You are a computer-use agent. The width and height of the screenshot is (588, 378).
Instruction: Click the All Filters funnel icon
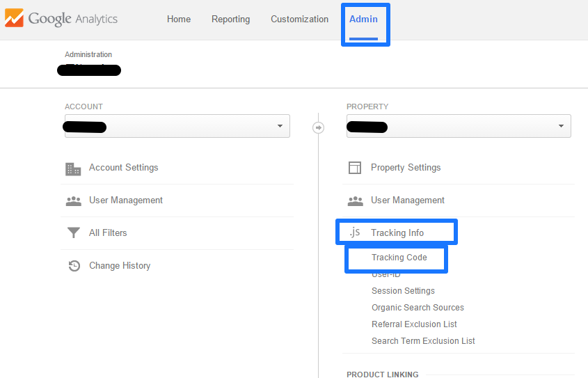[74, 233]
